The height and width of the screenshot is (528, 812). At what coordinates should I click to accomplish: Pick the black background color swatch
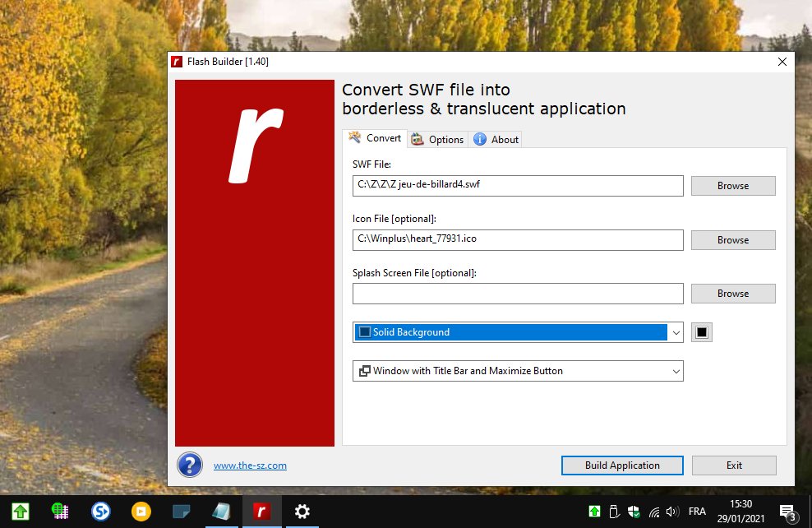702,332
